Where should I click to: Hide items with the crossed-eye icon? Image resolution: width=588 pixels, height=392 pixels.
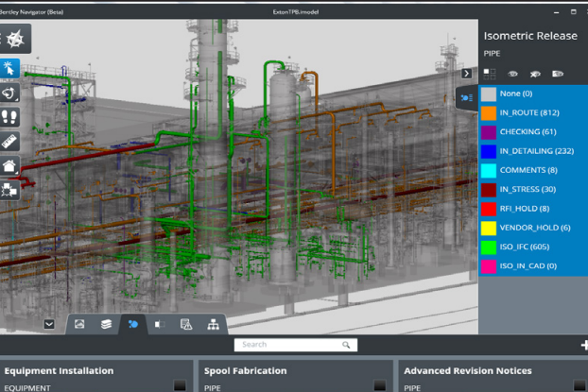coord(536,73)
